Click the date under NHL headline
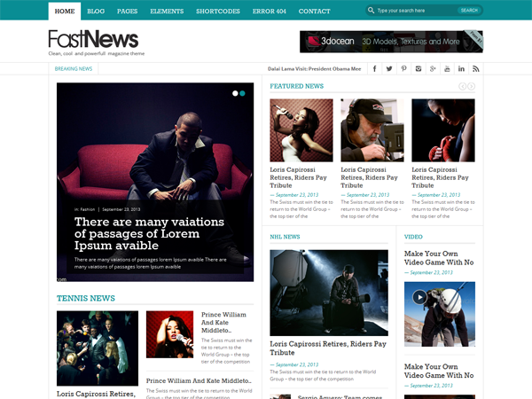The height and width of the screenshot is (399, 532). (x=294, y=364)
